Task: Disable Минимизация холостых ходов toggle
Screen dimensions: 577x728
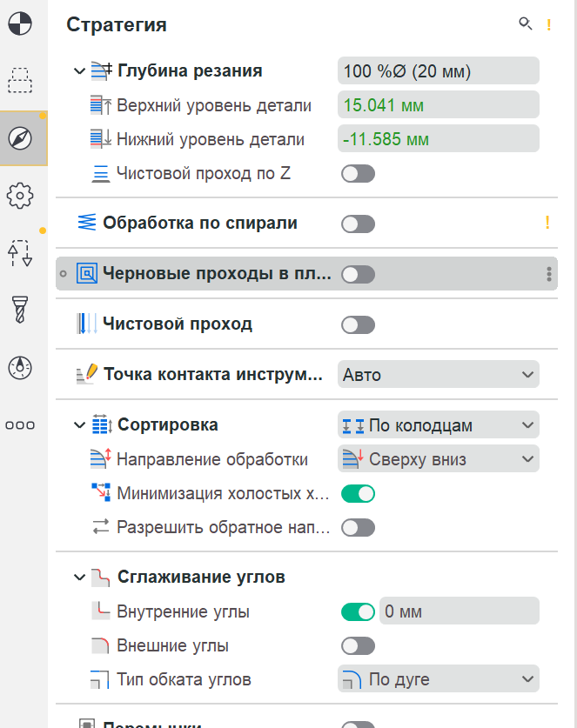Action: 358,493
